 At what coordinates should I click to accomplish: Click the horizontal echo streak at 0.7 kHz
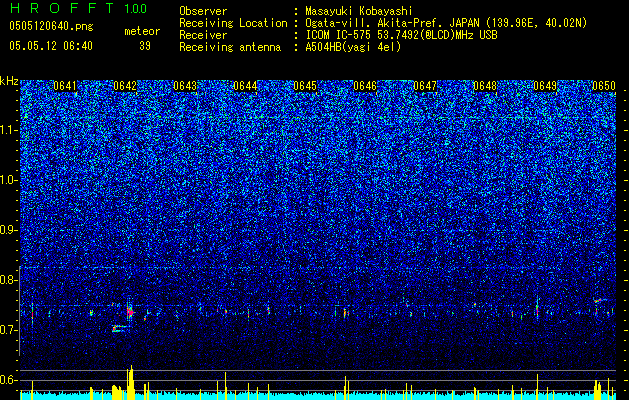pos(120,328)
